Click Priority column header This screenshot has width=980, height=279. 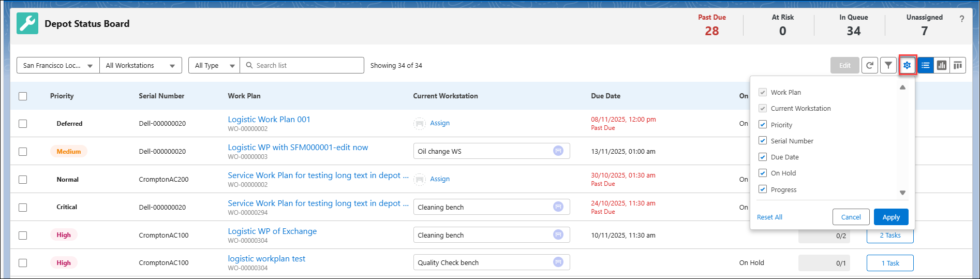pos(62,96)
